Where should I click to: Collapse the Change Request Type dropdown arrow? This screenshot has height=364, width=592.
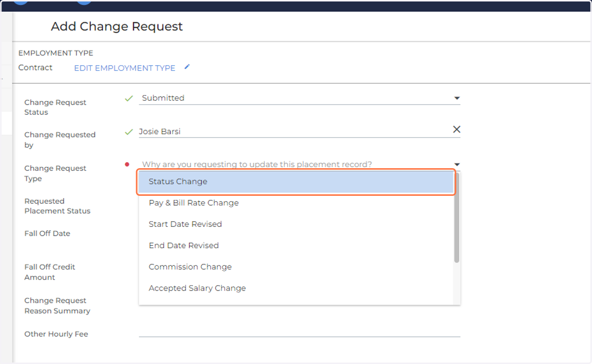click(x=457, y=164)
